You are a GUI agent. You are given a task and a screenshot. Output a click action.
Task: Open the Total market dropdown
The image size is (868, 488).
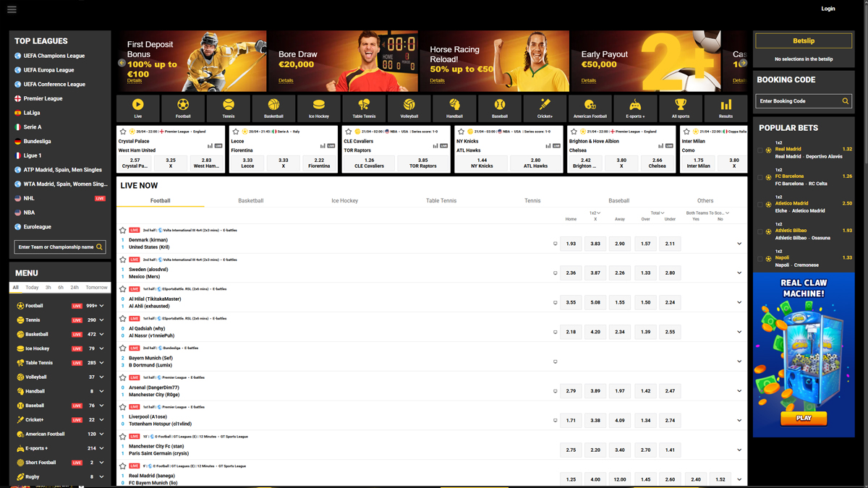(658, 213)
